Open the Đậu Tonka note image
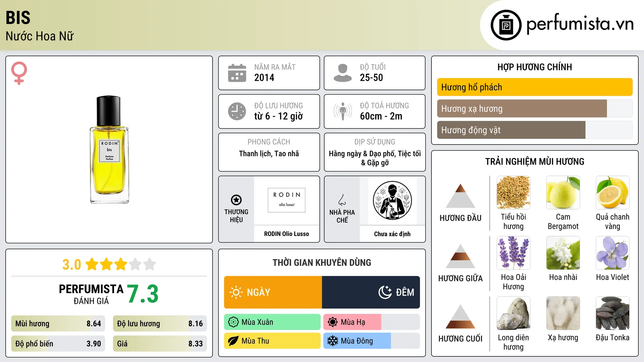Screen dimensions: 644x362 [613, 313]
